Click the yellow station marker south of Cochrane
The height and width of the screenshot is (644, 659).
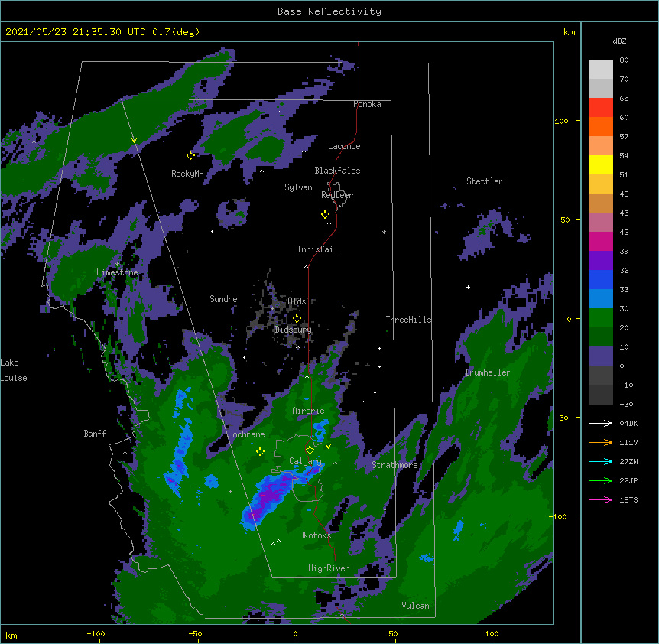(260, 452)
